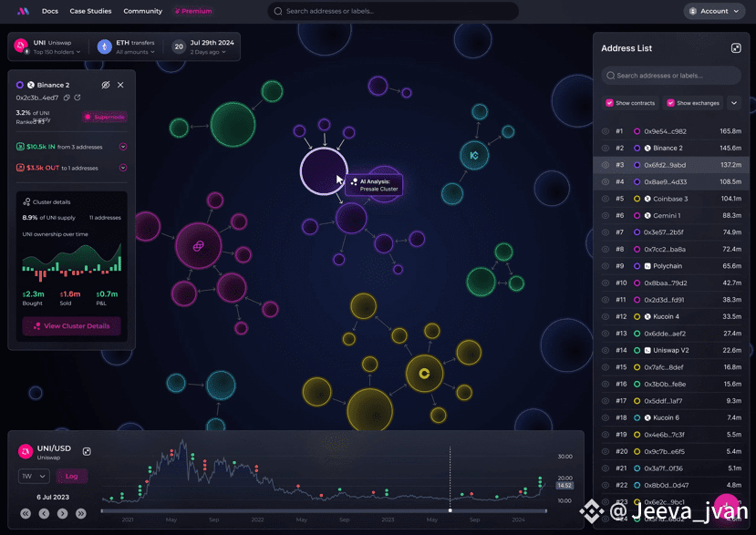This screenshot has width=756, height=535.
Task: Toggle visibility of #2 Binance 2
Action: pyautogui.click(x=606, y=148)
